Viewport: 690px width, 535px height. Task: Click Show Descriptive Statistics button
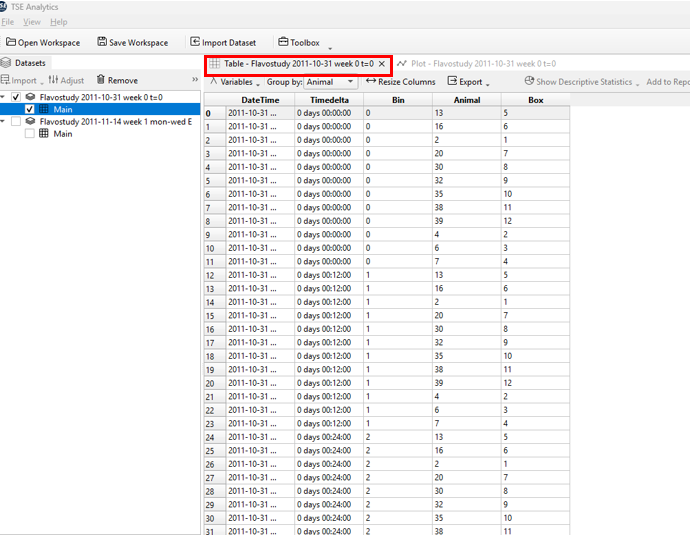coord(581,82)
